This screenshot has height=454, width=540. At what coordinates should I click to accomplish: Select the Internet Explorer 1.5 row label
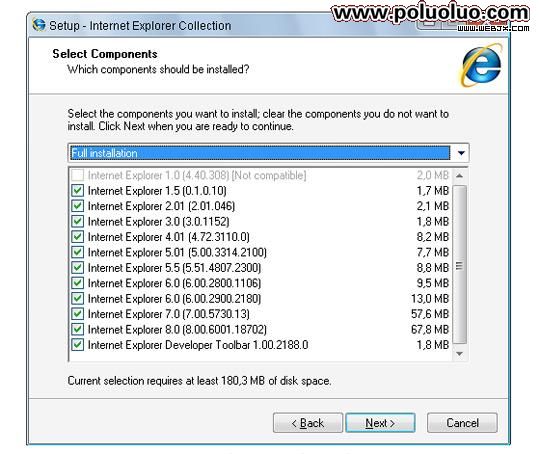157,190
